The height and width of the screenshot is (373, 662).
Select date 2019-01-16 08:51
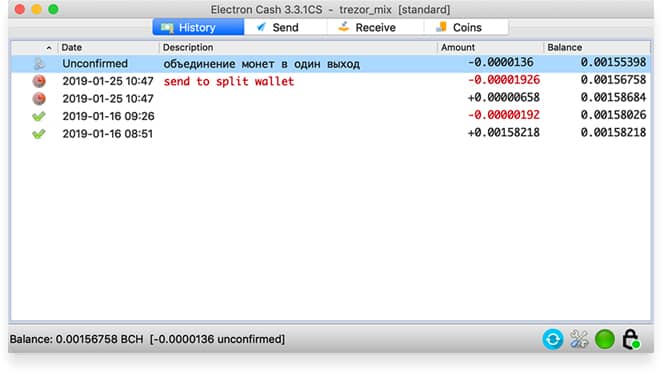point(108,134)
